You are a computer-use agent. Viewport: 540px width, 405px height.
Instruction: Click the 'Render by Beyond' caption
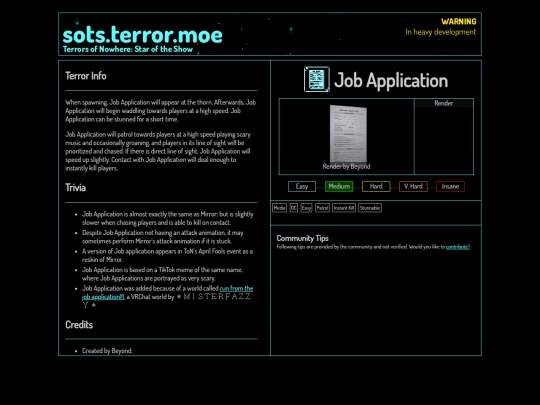point(346,166)
